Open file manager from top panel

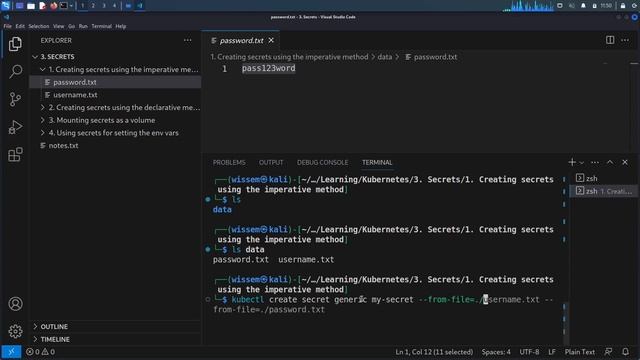[x=31, y=6]
